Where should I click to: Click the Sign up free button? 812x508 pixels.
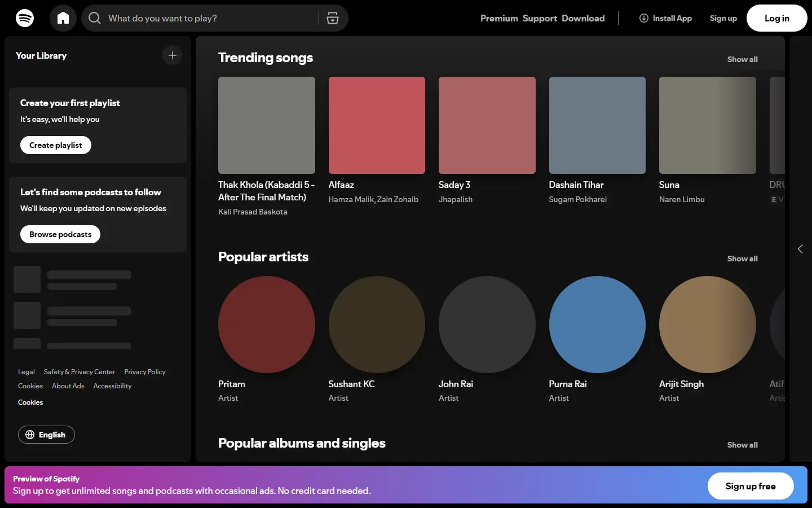tap(751, 486)
